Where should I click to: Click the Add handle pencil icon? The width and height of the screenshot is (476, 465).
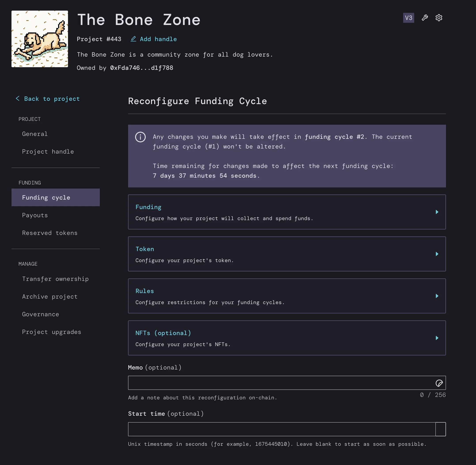point(133,39)
